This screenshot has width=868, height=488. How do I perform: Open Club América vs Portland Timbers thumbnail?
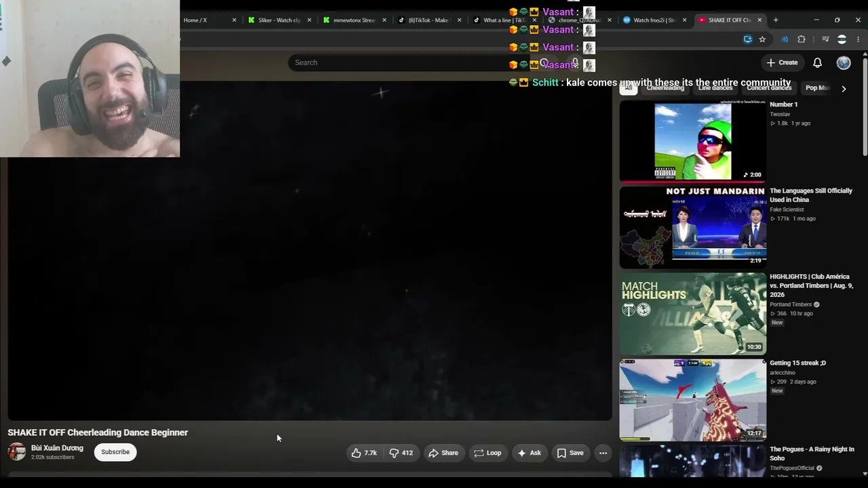(x=693, y=314)
